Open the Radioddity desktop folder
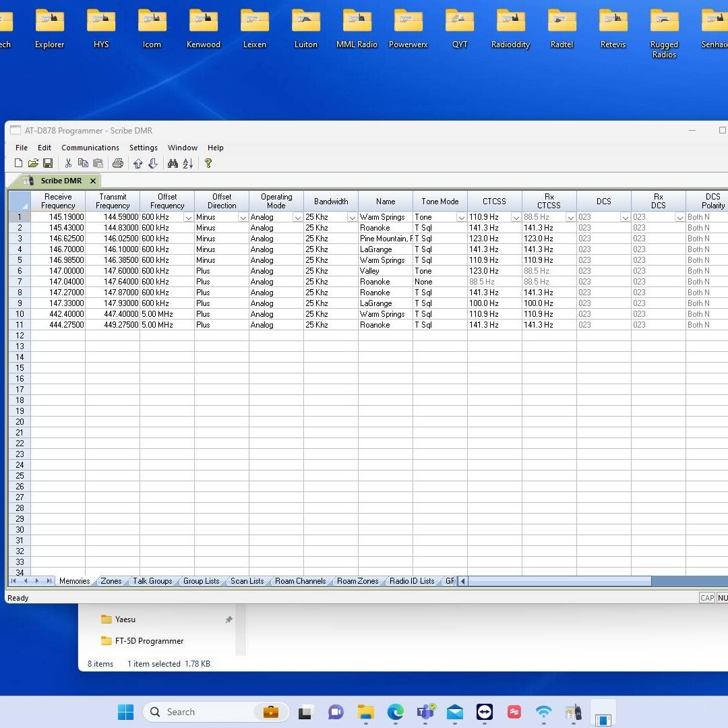The height and width of the screenshot is (728, 728). [x=511, y=29]
